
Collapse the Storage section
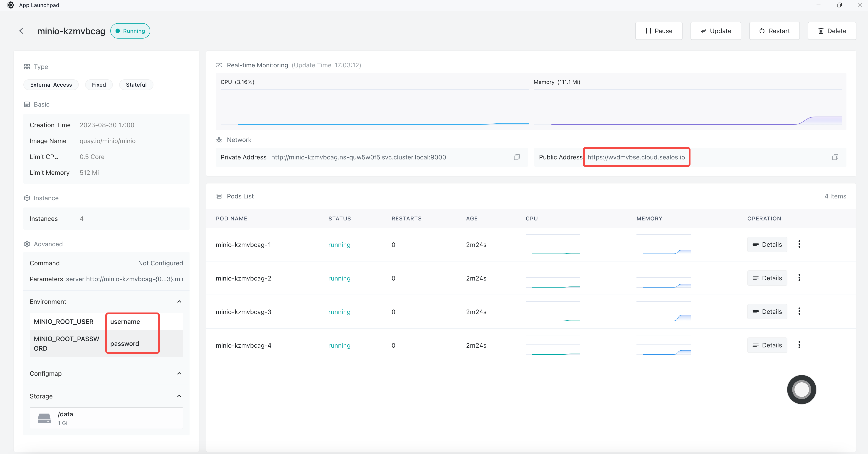tap(179, 396)
